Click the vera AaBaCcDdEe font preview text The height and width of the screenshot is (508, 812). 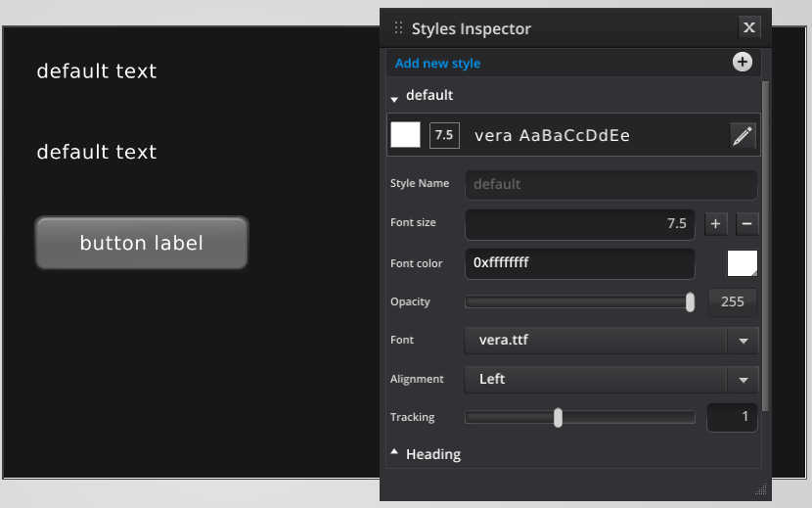tap(552, 136)
